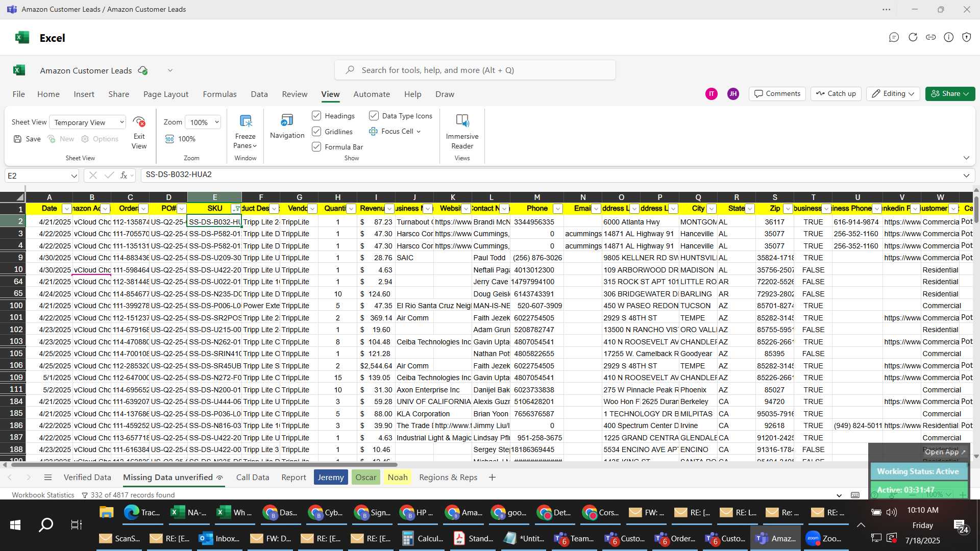Click the shield security icon in header
The image size is (980, 551).
[x=966, y=37]
